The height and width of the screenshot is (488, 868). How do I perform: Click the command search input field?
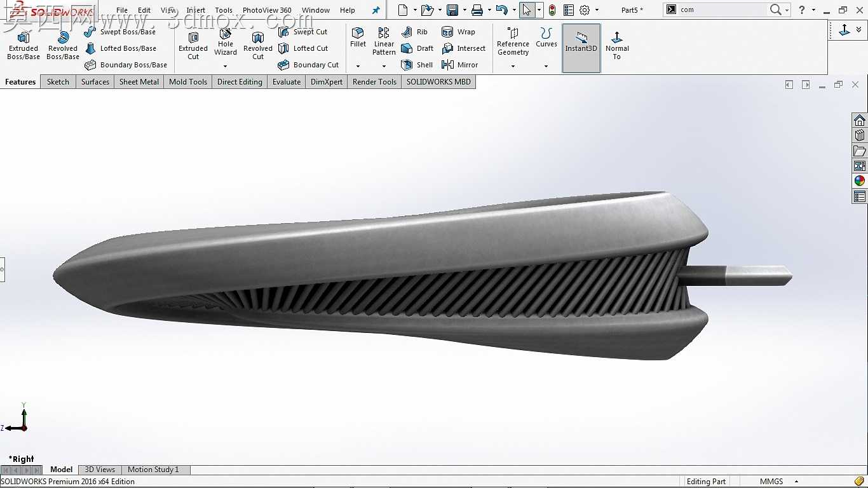coord(722,10)
